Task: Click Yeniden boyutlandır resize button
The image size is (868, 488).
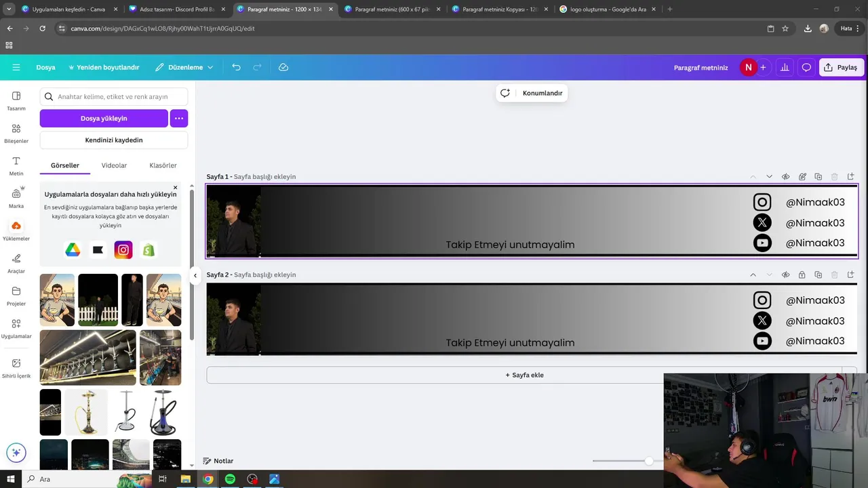Action: [x=104, y=67]
